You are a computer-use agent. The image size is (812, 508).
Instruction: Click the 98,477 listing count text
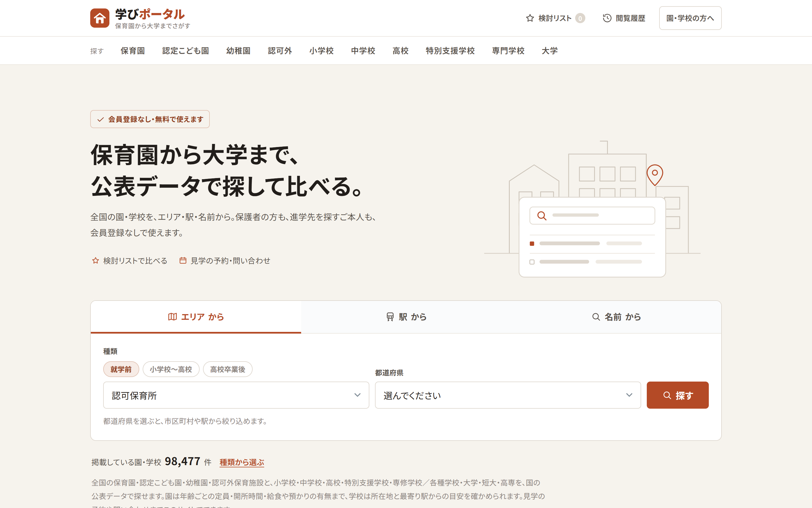[x=182, y=462]
